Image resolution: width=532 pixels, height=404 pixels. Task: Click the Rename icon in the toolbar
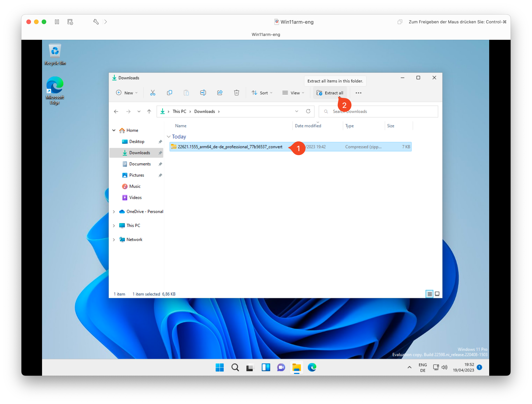pos(203,93)
